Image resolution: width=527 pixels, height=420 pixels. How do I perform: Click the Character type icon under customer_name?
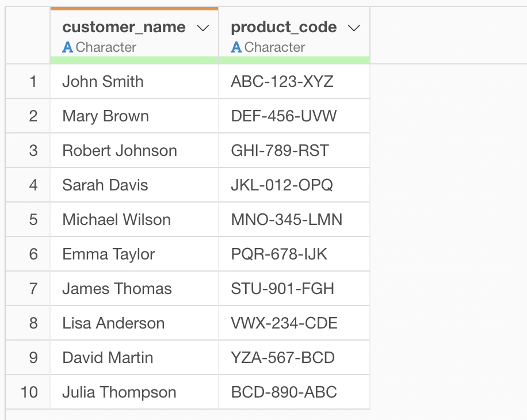click(x=67, y=48)
